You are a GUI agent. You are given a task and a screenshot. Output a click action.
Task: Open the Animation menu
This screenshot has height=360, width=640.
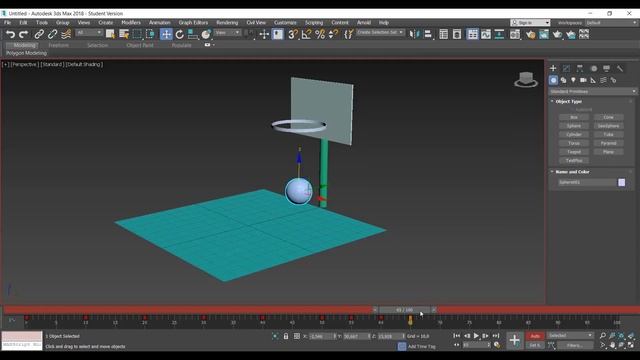(160, 23)
